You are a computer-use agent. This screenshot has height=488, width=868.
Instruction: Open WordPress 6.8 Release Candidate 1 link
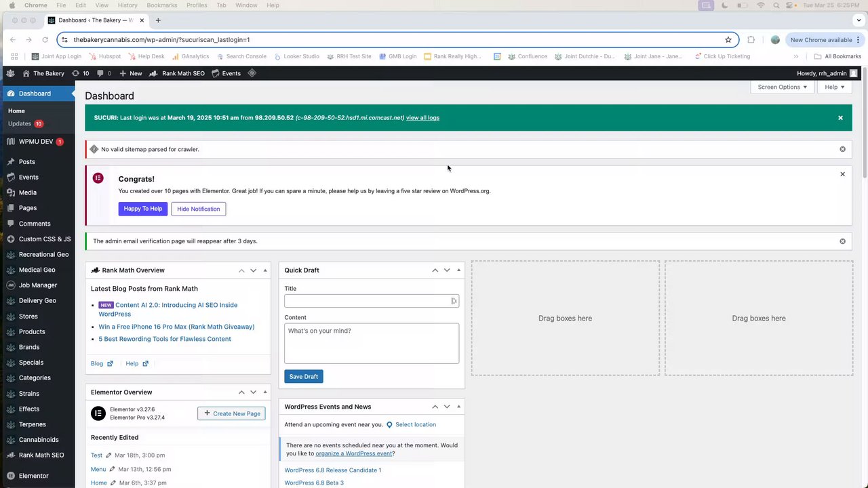pyautogui.click(x=333, y=470)
